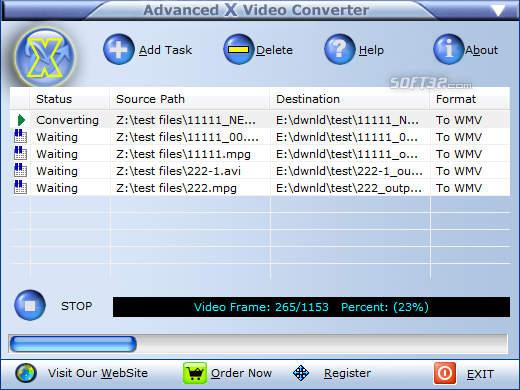Click waiting icon for 222-1.avi row
This screenshot has width=520, height=390.
[20, 171]
